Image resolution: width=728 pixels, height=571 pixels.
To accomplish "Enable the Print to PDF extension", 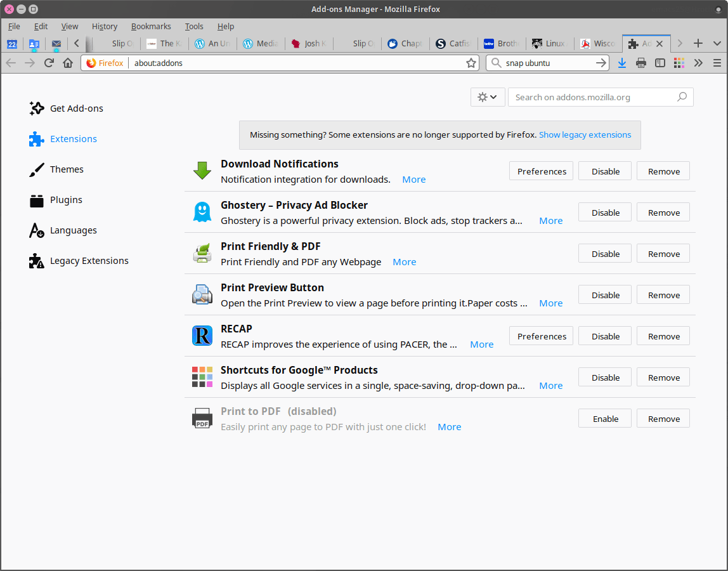I will (x=605, y=418).
